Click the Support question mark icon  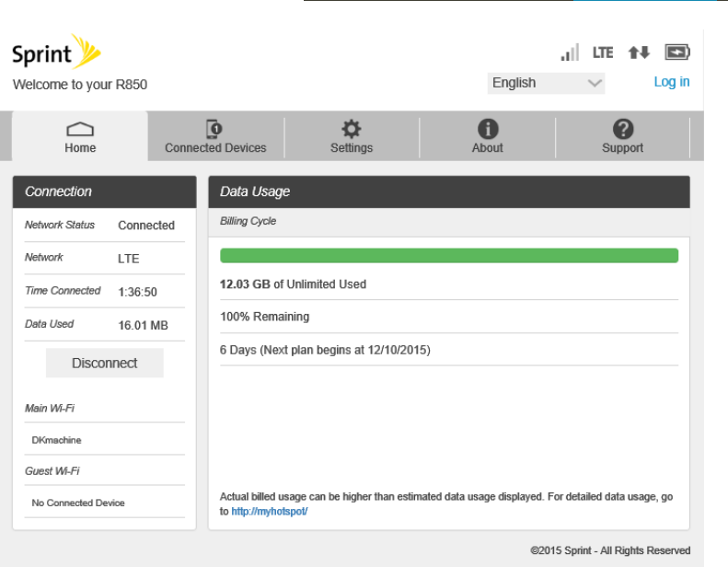pyautogui.click(x=623, y=129)
